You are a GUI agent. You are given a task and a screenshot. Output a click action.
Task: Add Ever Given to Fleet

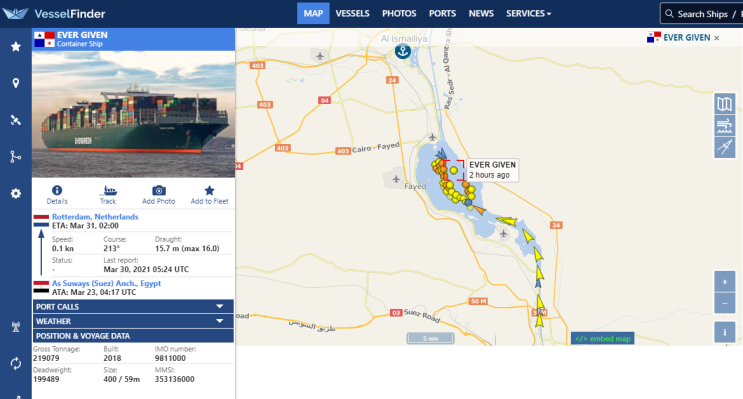pos(209,195)
